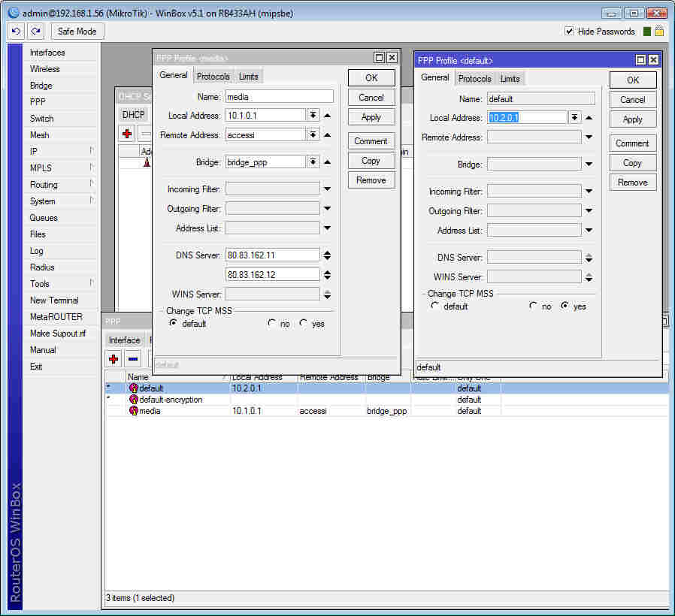Click the DHCP tab in the background window
This screenshot has width=675, height=616.
pos(134,115)
